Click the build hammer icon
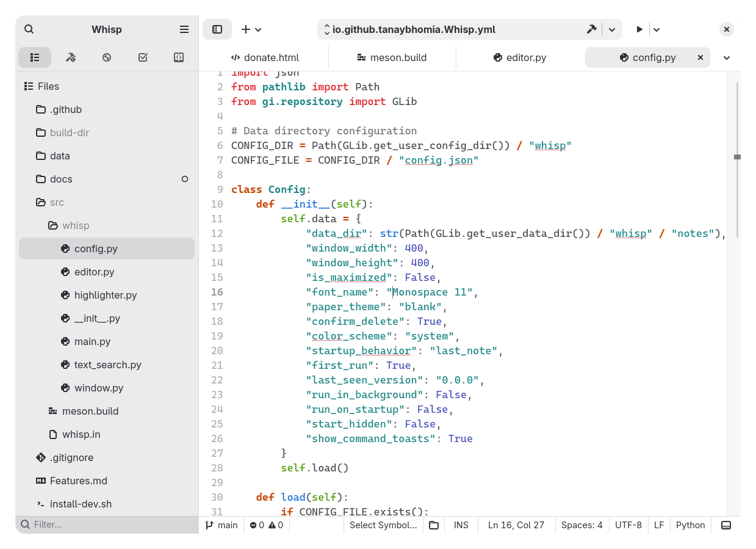Viewport: 756px width, 549px height. pyautogui.click(x=591, y=29)
